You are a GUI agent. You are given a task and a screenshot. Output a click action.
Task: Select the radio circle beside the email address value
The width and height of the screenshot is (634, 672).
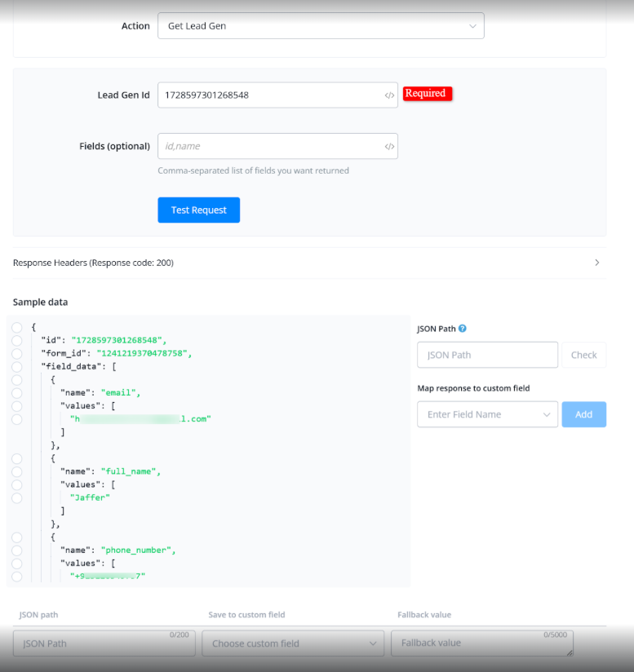click(17, 418)
